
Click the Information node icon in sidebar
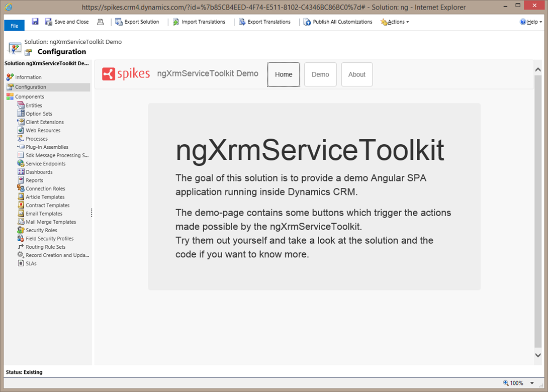coord(10,77)
